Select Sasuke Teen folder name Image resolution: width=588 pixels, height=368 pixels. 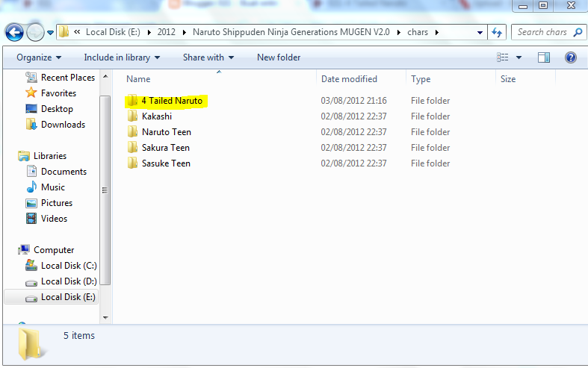[x=166, y=163]
